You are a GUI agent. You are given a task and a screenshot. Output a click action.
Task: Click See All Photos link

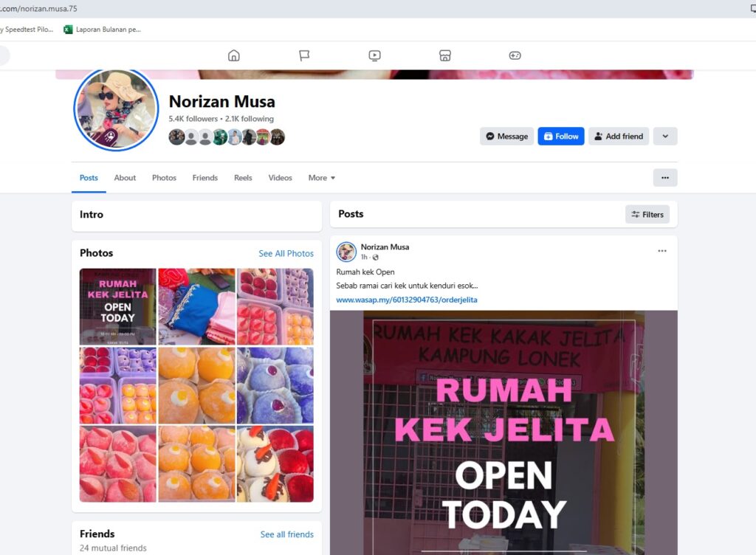point(286,253)
